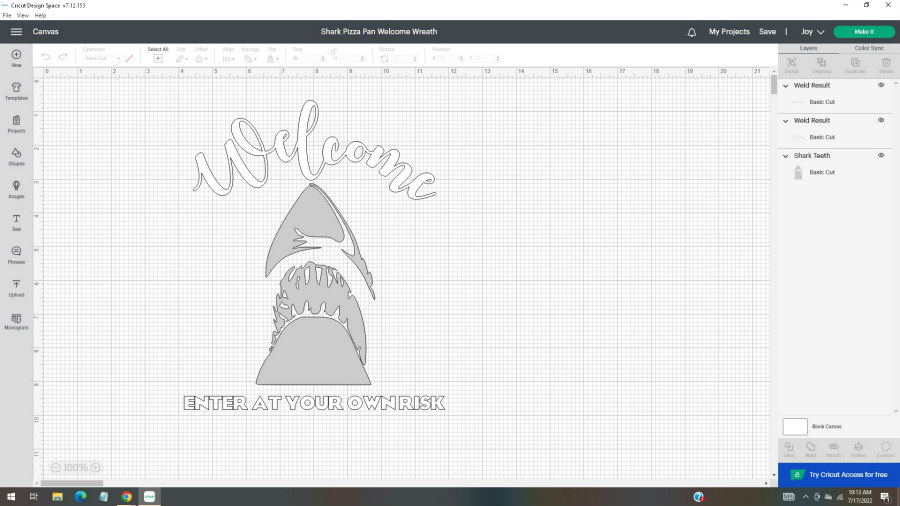Collapse the Shark Teeth layer group

tap(786, 156)
